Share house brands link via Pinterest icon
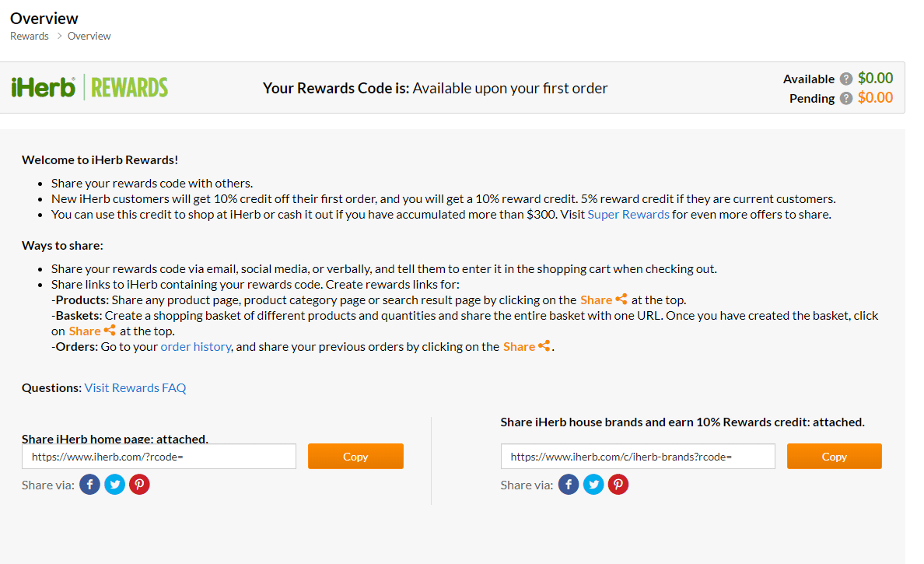The image size is (924, 564). [618, 485]
